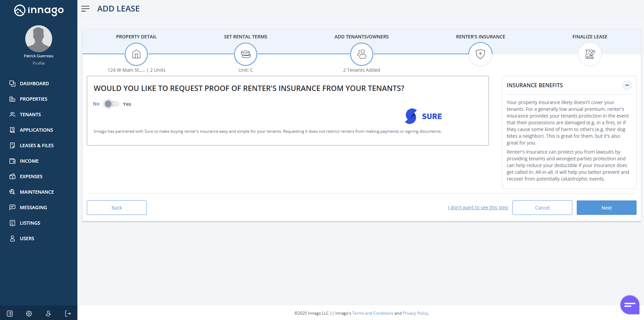This screenshot has height=320, width=644.
Task: Toggle renter's insurance request to Yes
Action: pos(111,104)
